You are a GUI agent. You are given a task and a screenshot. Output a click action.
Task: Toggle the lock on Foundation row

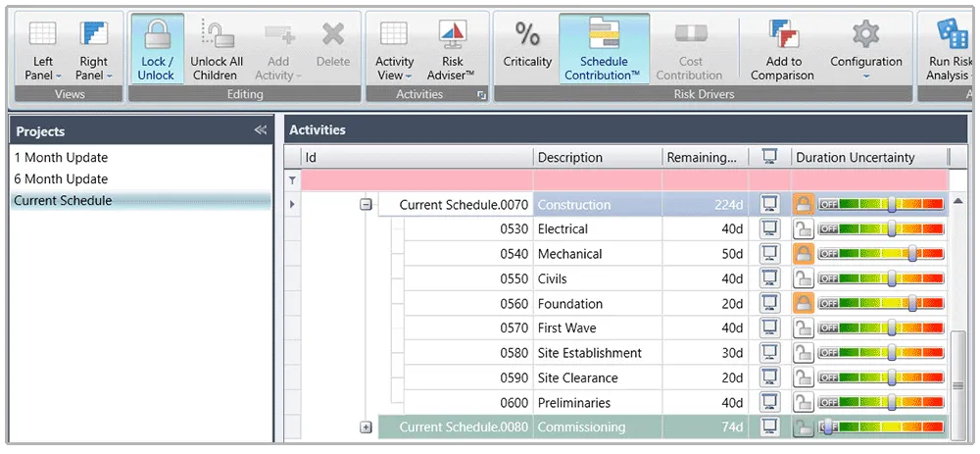coord(804,303)
